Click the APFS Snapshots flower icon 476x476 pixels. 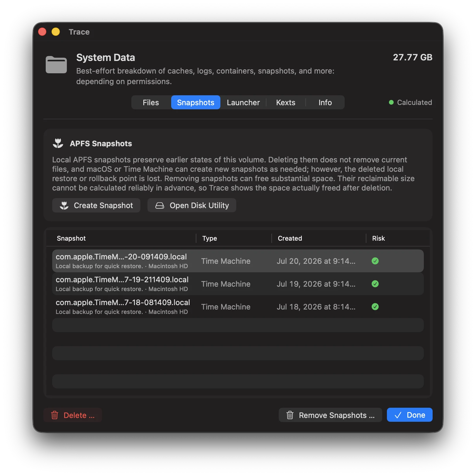point(58,143)
